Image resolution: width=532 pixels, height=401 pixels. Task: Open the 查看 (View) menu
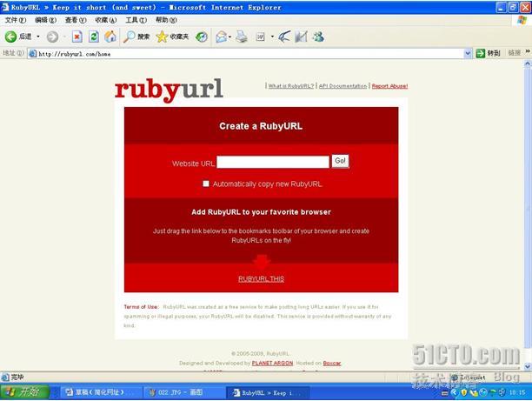[x=76, y=20]
